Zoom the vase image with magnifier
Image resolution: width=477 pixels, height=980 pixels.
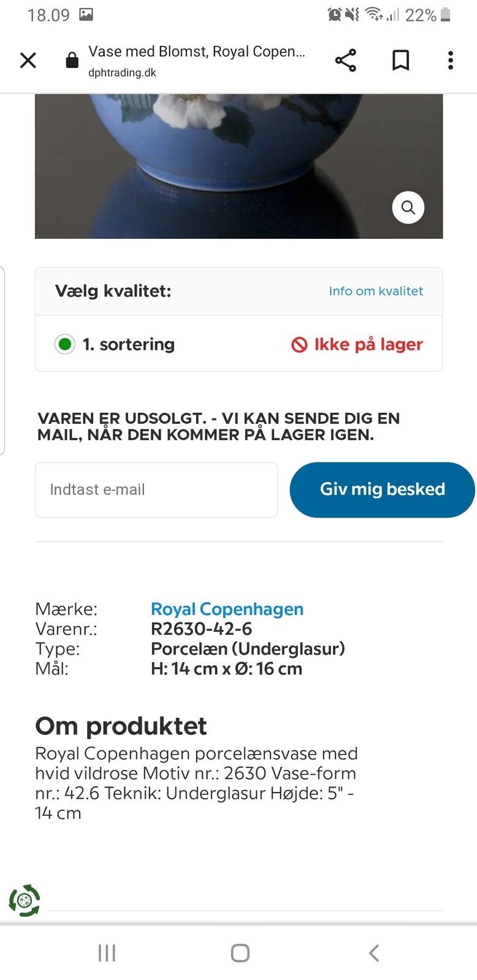[408, 208]
